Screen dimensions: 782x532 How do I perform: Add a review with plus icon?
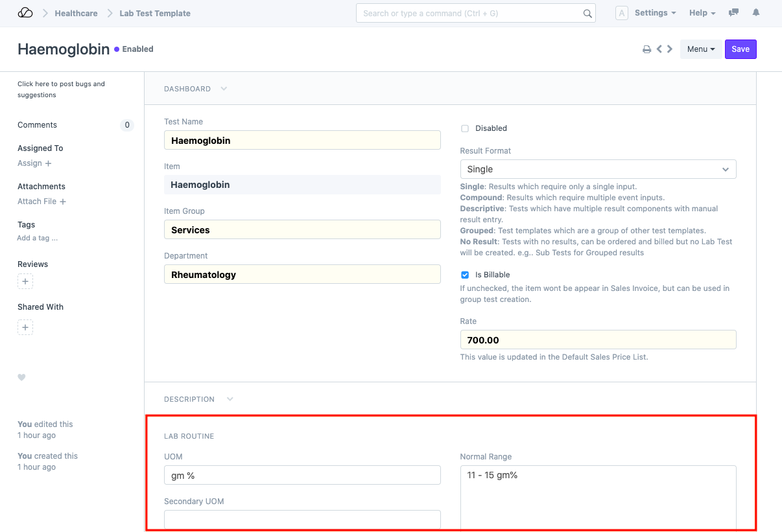click(25, 282)
